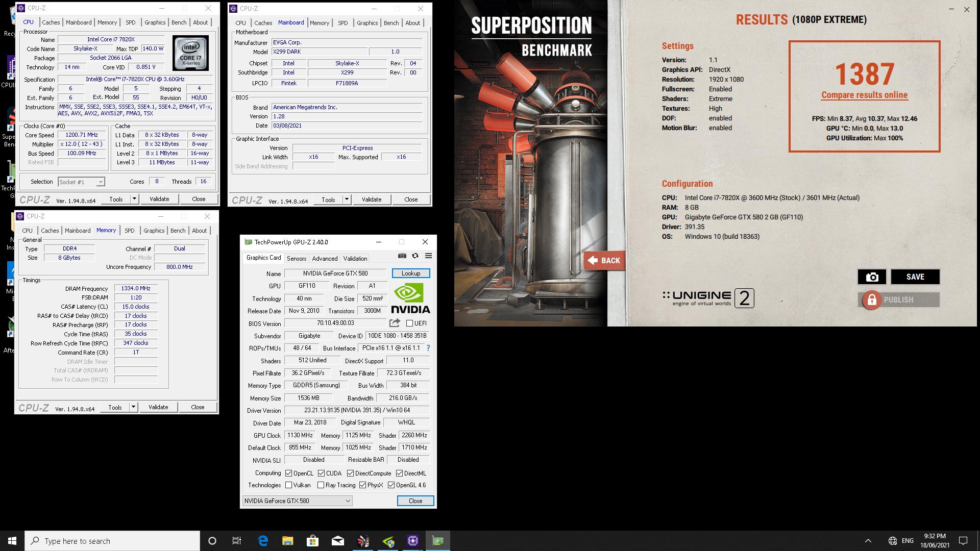
Task: Toggle the DirectCompute checkbox
Action: click(350, 473)
